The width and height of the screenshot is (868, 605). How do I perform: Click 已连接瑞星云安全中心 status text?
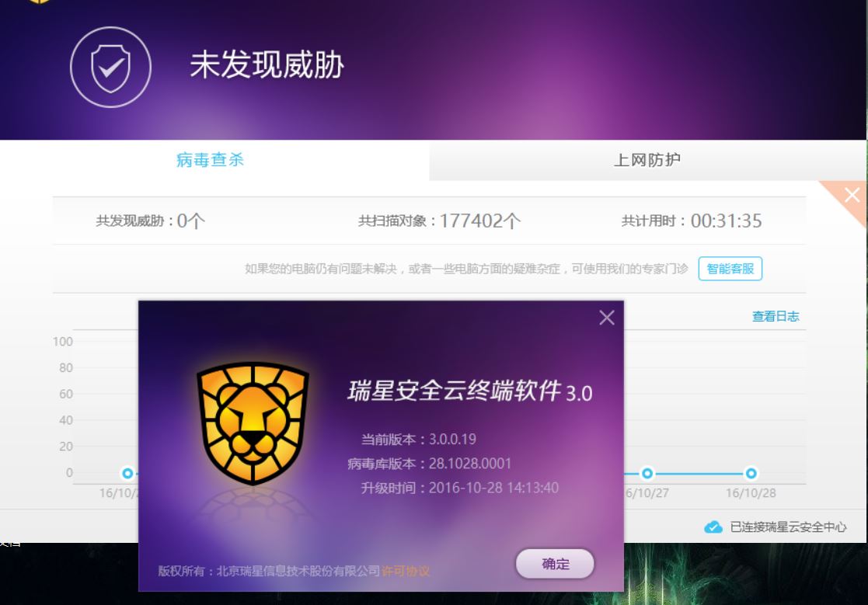point(788,527)
